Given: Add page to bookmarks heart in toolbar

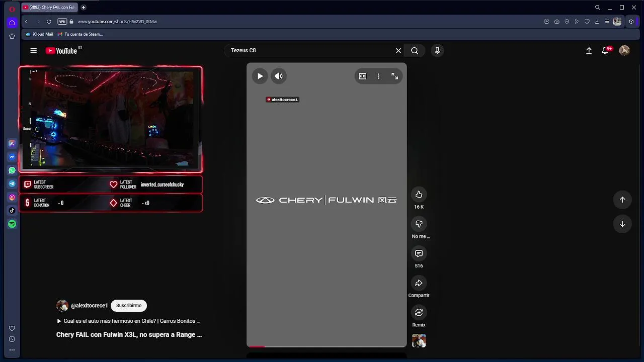Looking at the screenshot, I should pos(587,22).
